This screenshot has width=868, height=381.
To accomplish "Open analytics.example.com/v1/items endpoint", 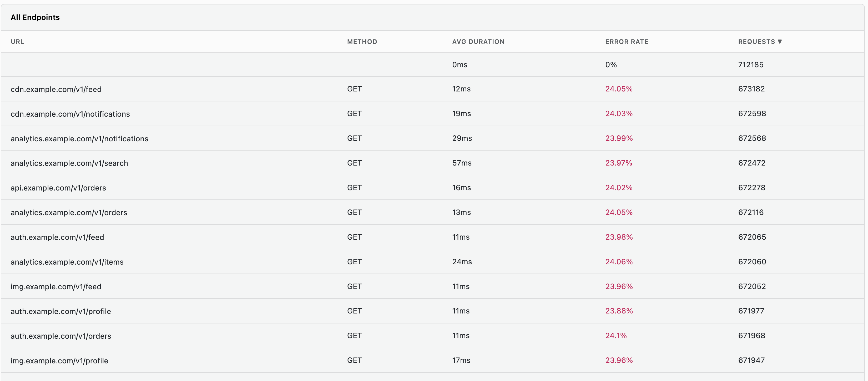I will [x=67, y=262].
